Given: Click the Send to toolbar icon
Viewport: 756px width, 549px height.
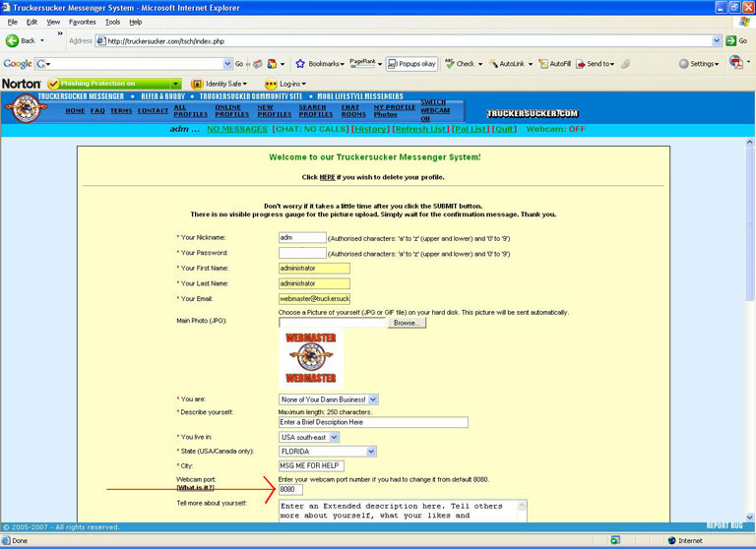Looking at the screenshot, I should coord(581,64).
